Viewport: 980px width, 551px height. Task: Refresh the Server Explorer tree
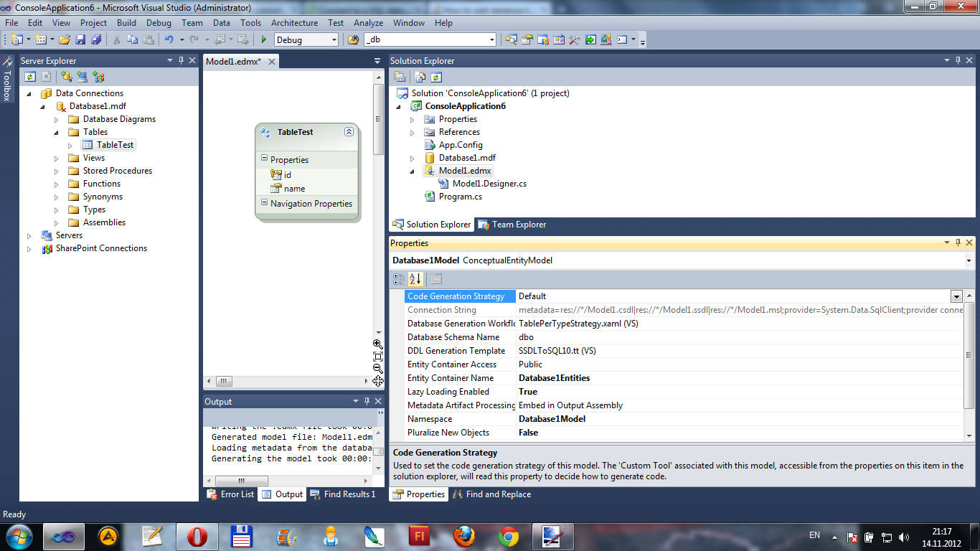point(30,76)
